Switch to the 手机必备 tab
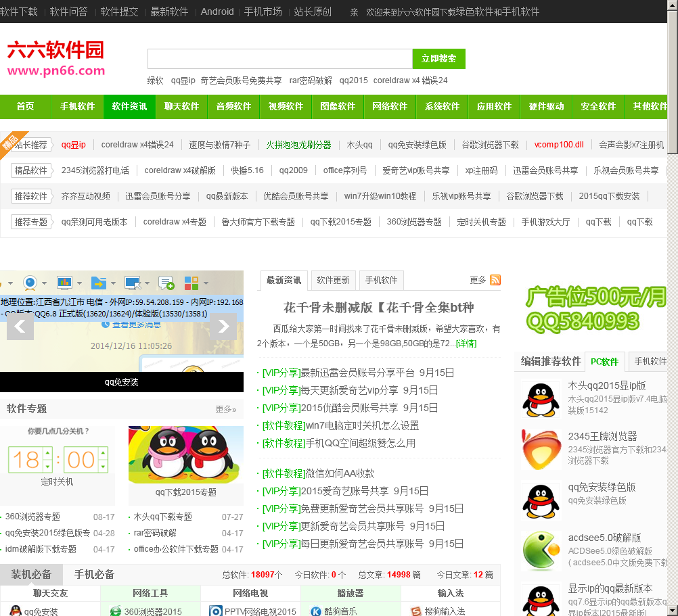 click(94, 575)
